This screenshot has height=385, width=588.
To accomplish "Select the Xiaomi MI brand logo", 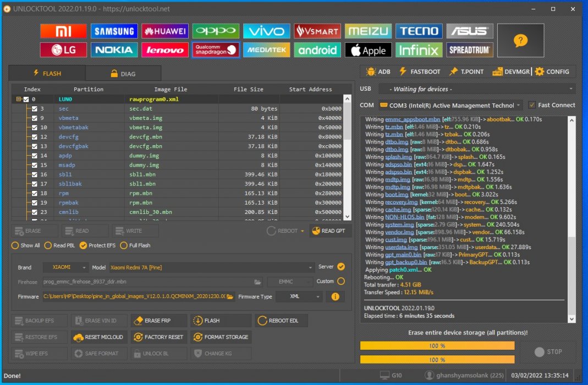I will [63, 31].
